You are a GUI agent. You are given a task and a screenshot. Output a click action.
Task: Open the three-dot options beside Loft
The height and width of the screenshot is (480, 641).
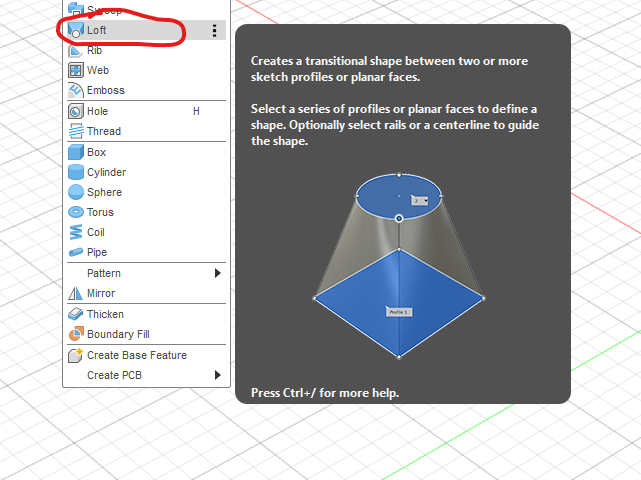point(214,31)
